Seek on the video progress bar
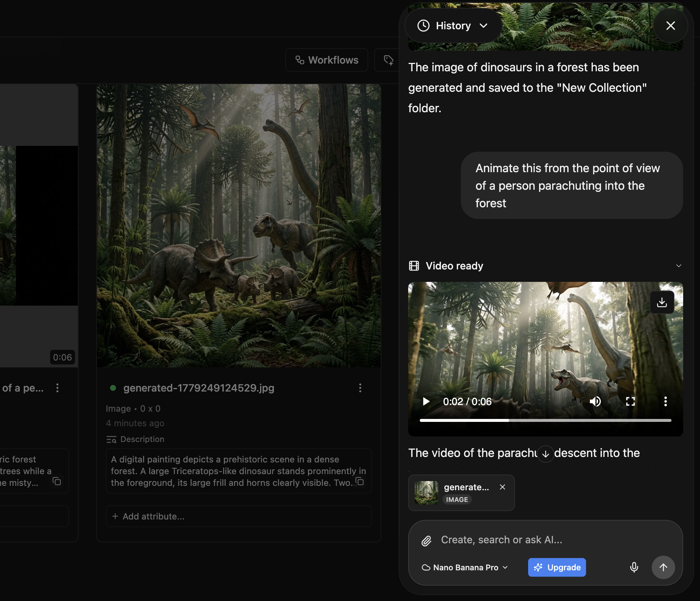This screenshot has width=700, height=601. [545, 420]
